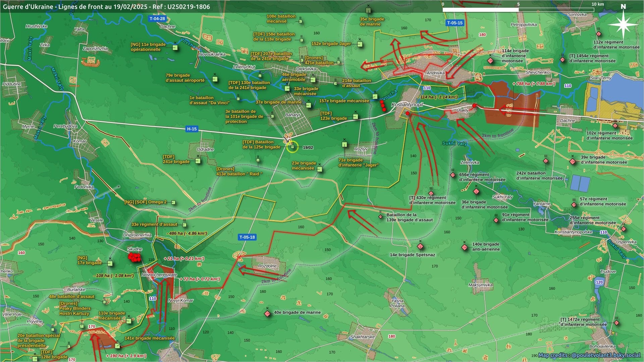
Task: Click the map credits pouletvolant3 text
Action: pyautogui.click(x=589, y=355)
